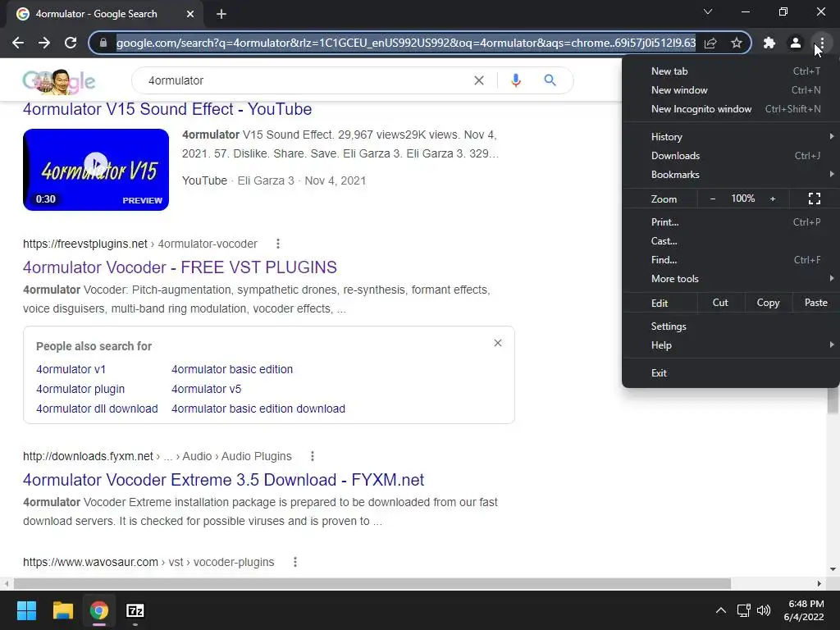Search for 4ormulator v1

click(71, 369)
